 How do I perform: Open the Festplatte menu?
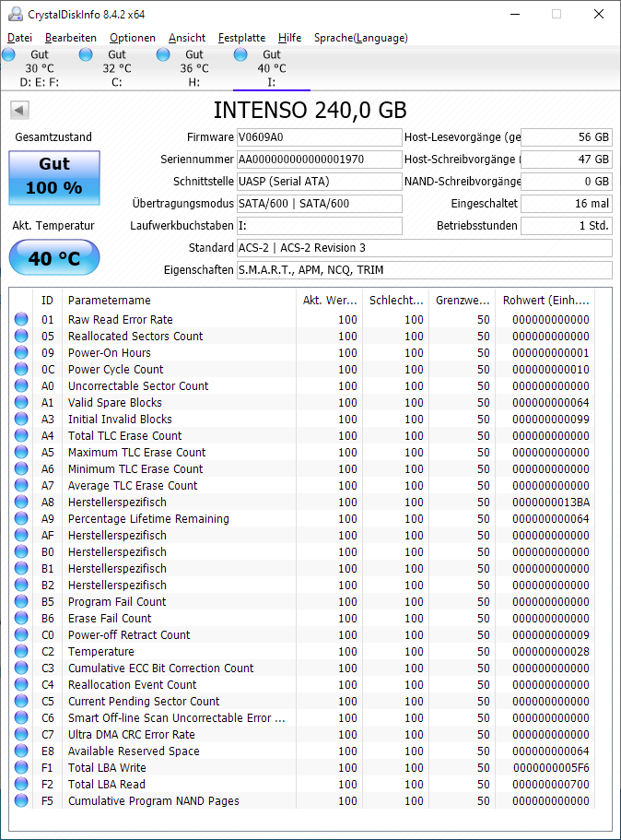point(241,38)
